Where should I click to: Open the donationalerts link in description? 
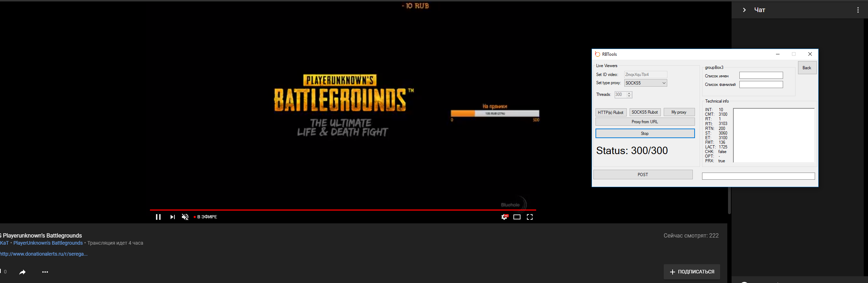(44, 254)
